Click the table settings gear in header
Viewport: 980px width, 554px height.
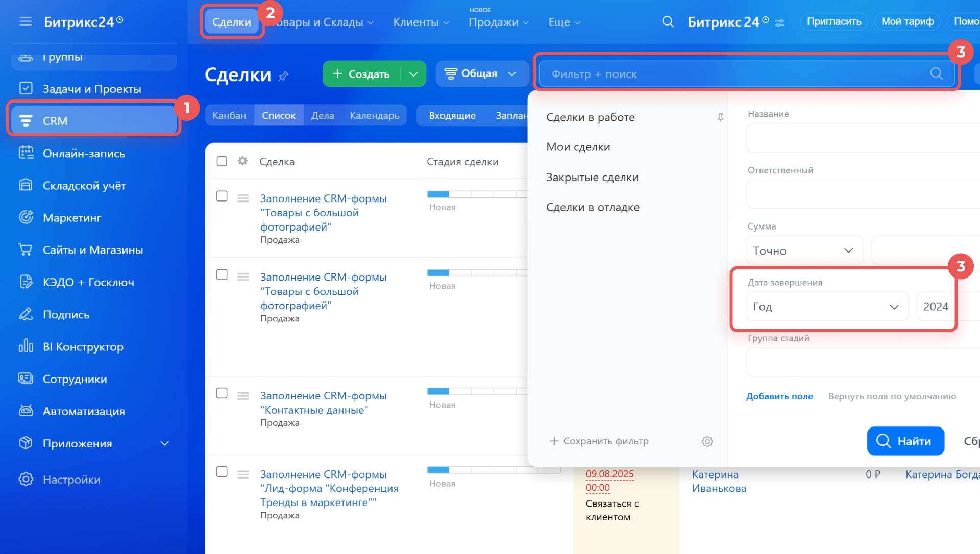pos(242,161)
